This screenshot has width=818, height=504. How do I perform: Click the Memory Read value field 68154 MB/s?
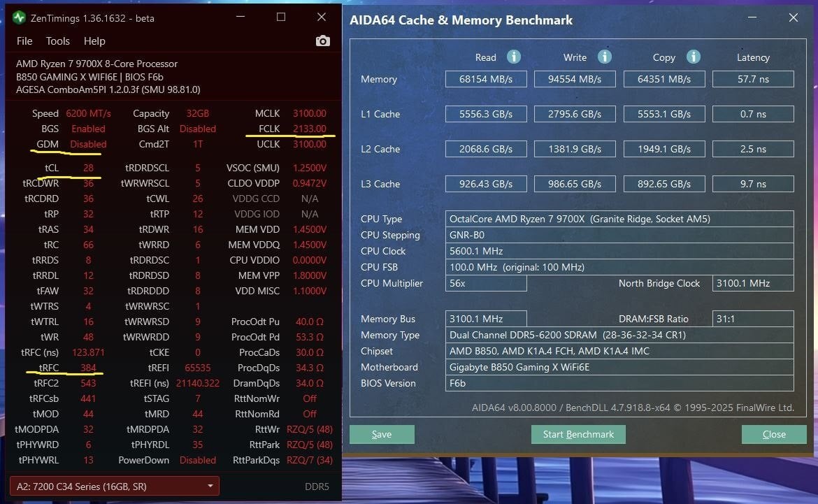pos(486,79)
